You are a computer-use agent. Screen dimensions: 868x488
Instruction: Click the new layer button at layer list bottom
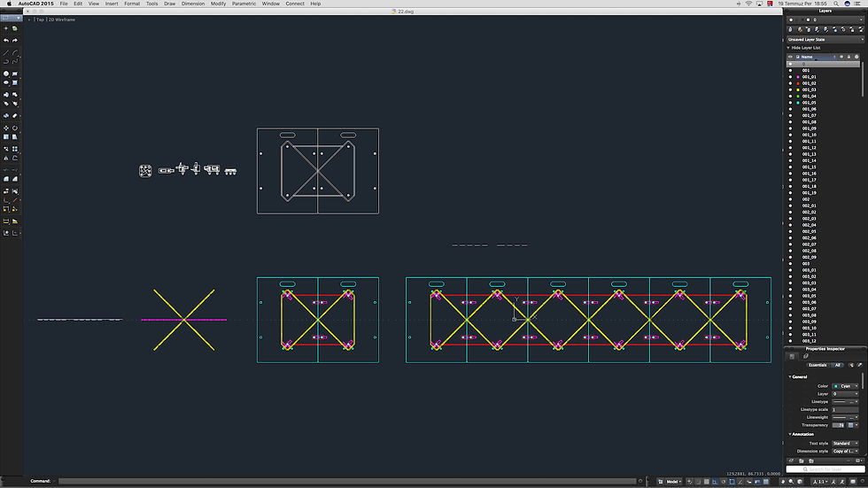point(791,461)
